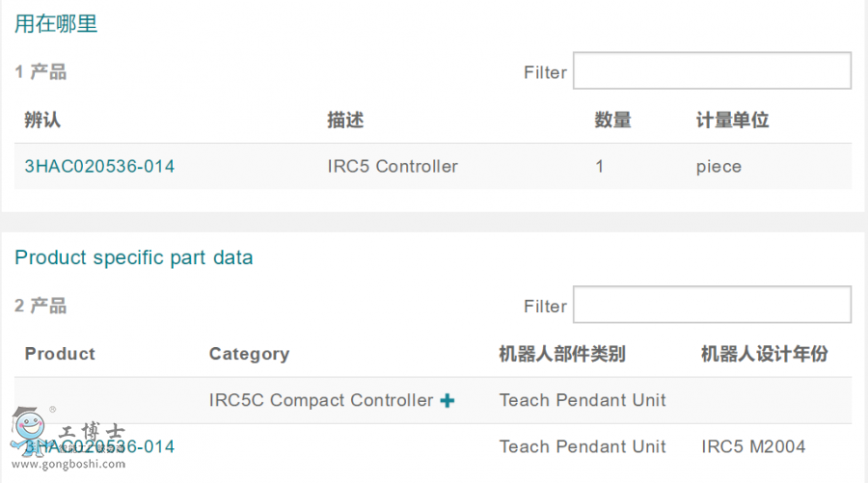Sort by the 机器人部件类别 column header
868x483 pixels.
tap(561, 354)
